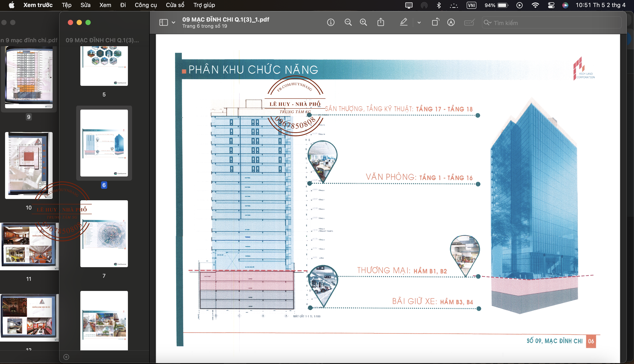Show the Markup toolbar
The image size is (634, 364).
point(451,22)
